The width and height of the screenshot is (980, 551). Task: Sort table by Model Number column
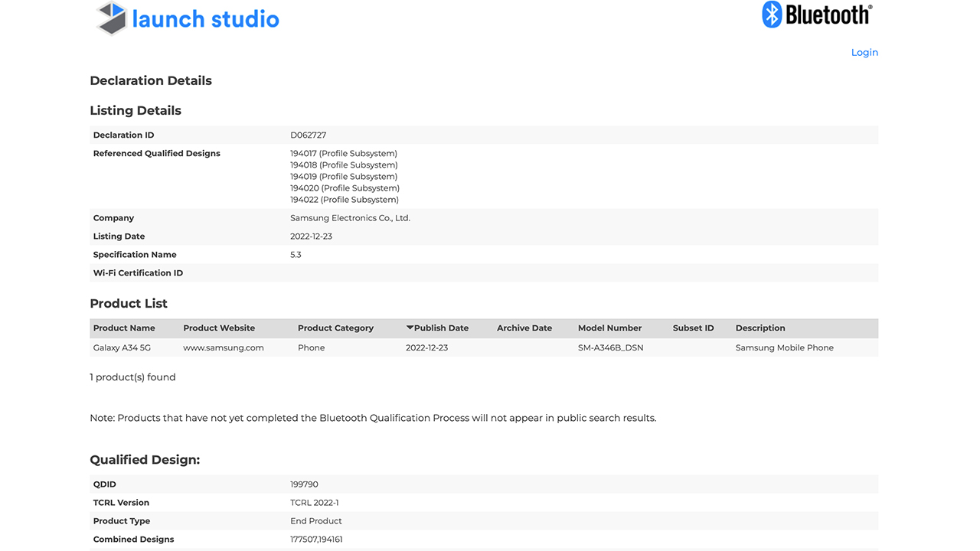click(x=609, y=328)
